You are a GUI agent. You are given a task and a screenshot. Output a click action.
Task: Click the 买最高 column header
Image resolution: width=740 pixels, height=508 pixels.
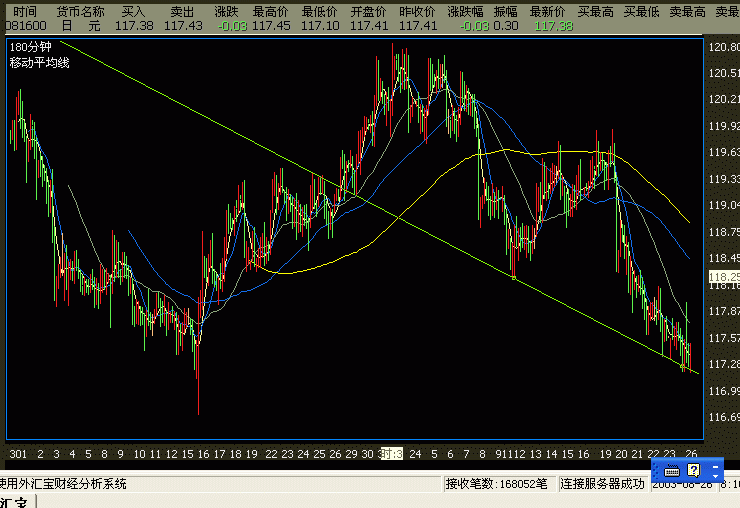point(596,12)
